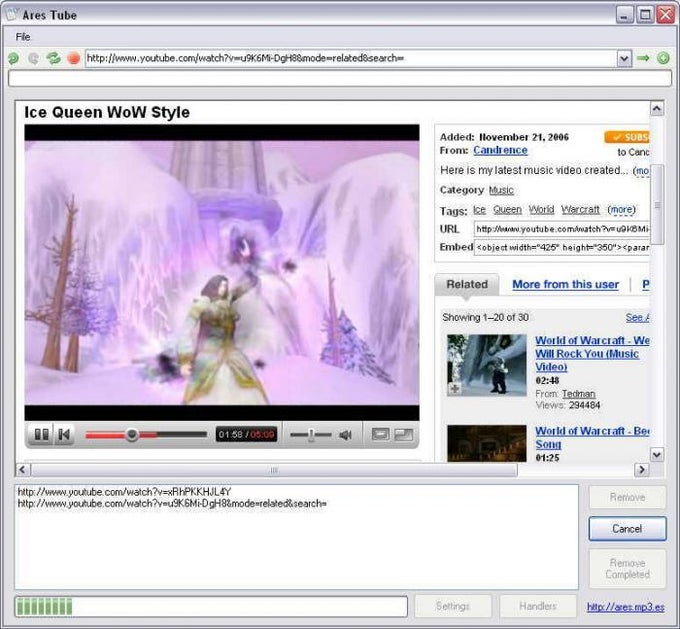Open the Tedman user link
The image size is (680, 629).
tap(579, 394)
